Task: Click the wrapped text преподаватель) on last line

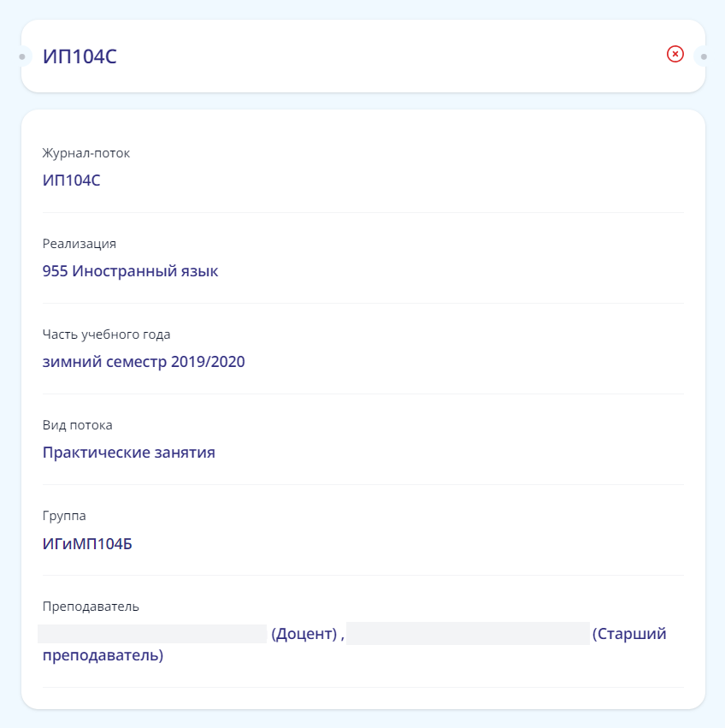Action: 103,656
